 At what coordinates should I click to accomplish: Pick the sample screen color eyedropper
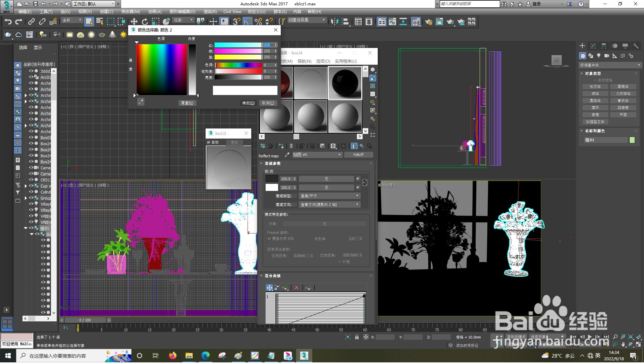(x=141, y=102)
